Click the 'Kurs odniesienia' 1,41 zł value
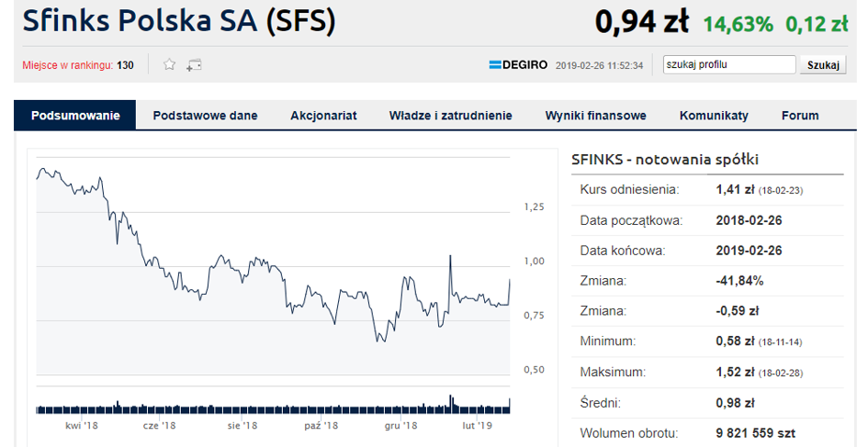 click(x=735, y=190)
